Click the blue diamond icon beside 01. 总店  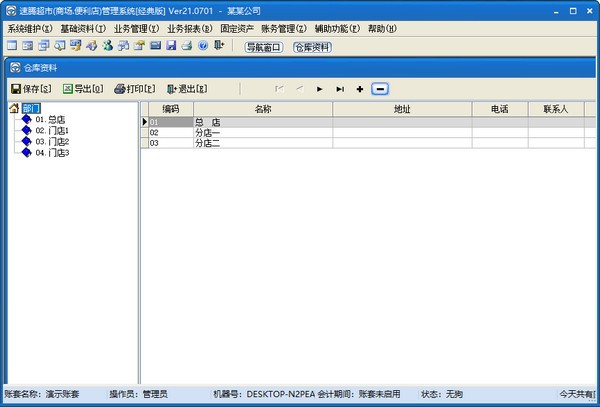tap(26, 119)
